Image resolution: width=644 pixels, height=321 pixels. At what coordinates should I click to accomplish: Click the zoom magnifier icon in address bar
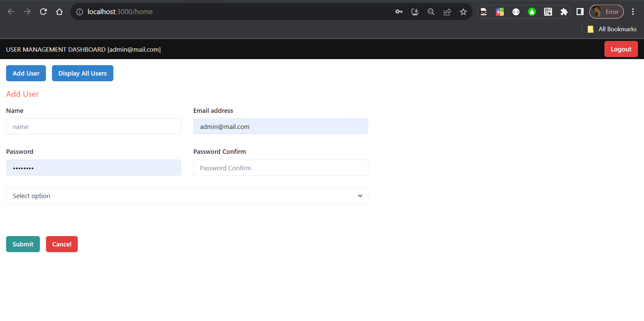(x=431, y=11)
